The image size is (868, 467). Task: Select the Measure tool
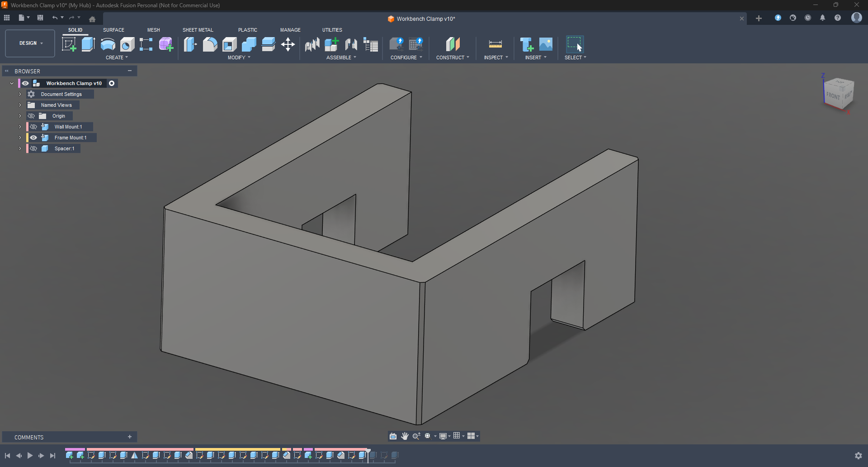tap(495, 44)
